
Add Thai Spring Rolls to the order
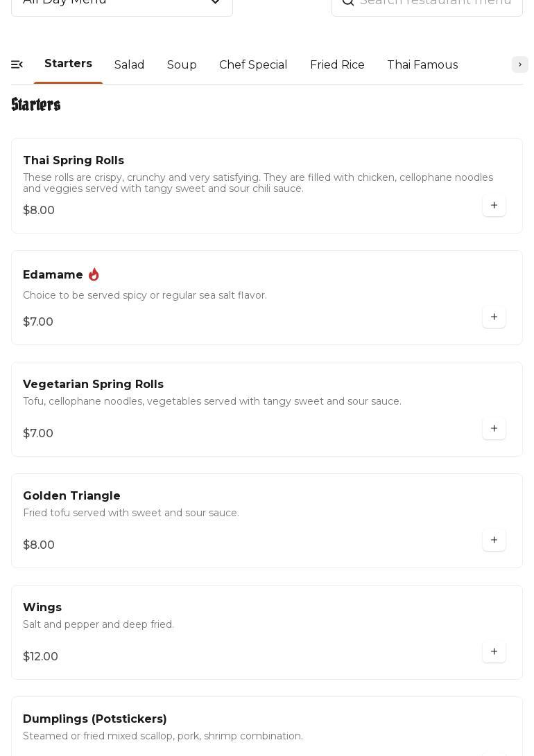494,205
